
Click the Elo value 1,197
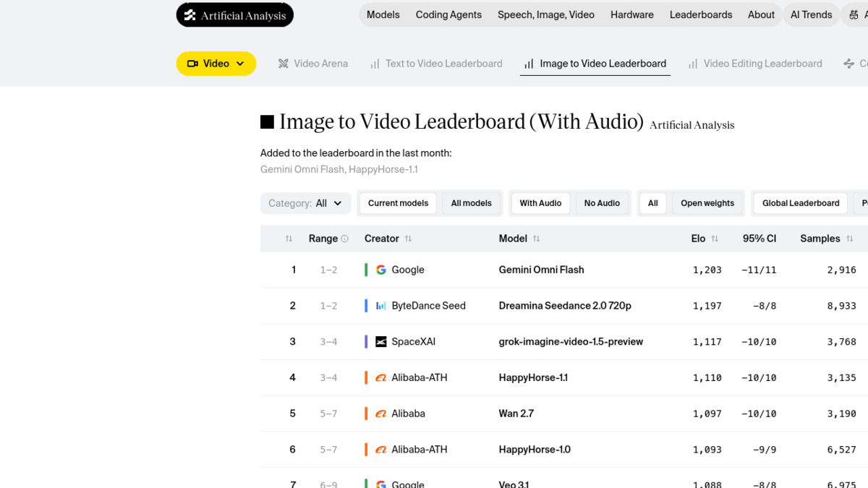point(707,306)
